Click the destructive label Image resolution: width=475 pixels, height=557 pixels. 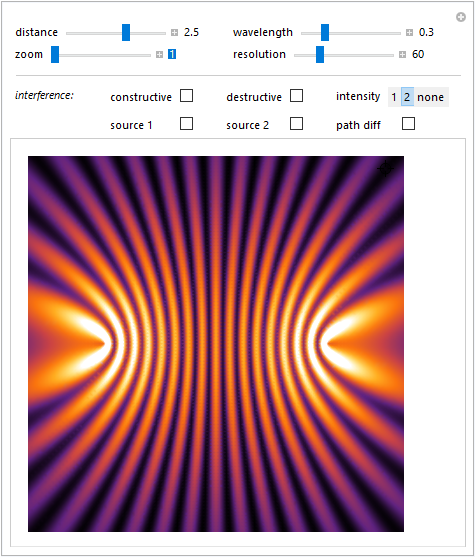[254, 97]
